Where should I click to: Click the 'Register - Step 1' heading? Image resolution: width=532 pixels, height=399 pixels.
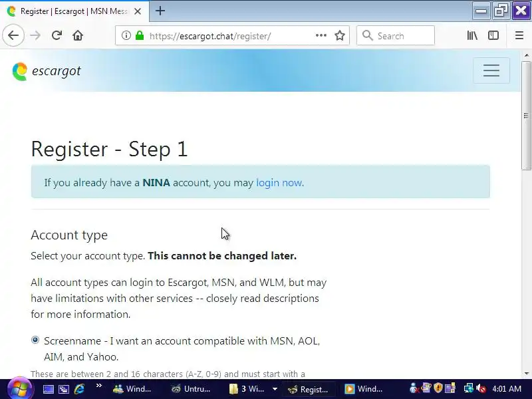coord(109,149)
